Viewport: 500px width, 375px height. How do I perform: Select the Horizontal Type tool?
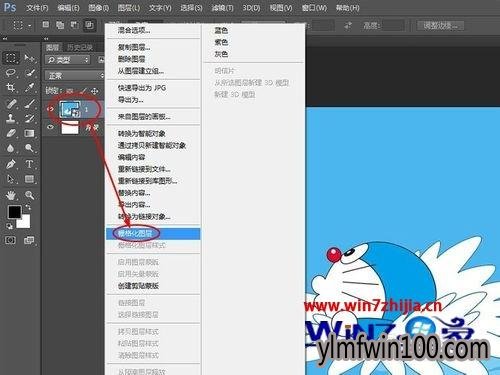coord(29,164)
